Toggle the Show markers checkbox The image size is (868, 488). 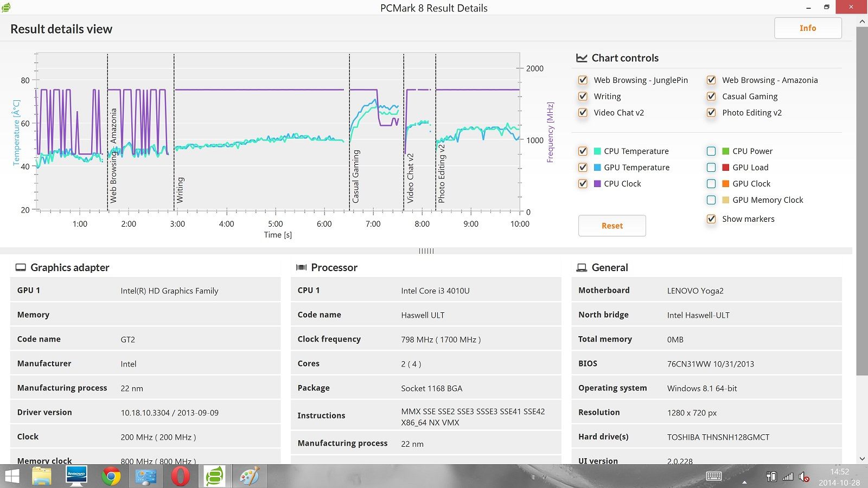pos(711,219)
